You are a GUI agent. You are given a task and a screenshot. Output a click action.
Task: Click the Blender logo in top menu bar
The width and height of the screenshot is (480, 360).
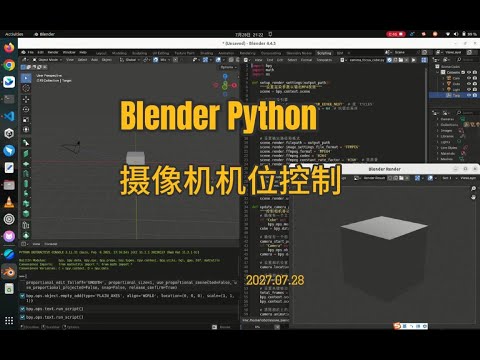point(23,52)
